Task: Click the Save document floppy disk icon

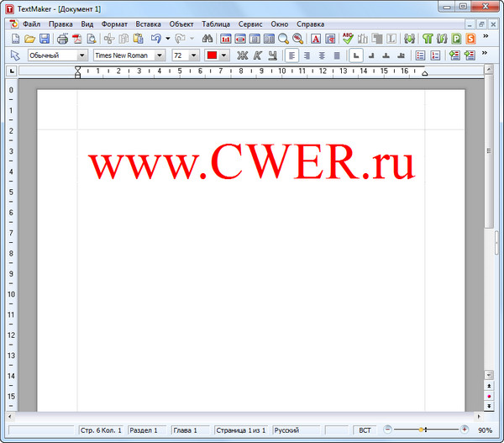Action: click(x=45, y=39)
